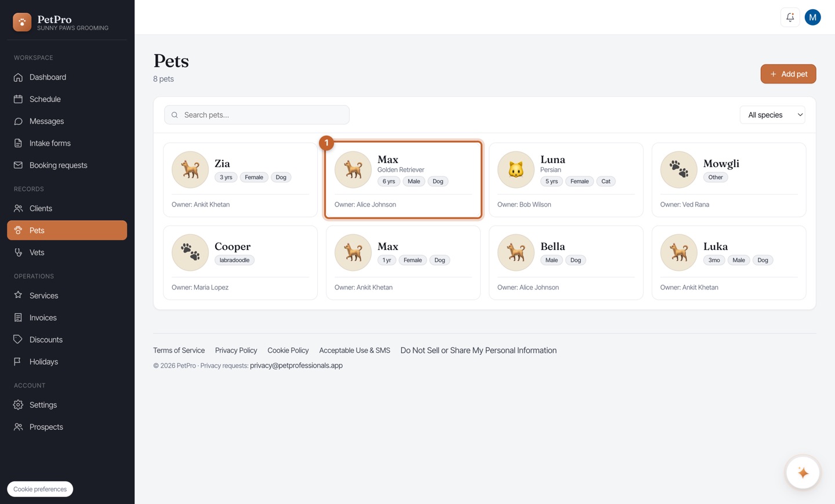Click the user avatar with letter M
The height and width of the screenshot is (504, 835).
[812, 17]
